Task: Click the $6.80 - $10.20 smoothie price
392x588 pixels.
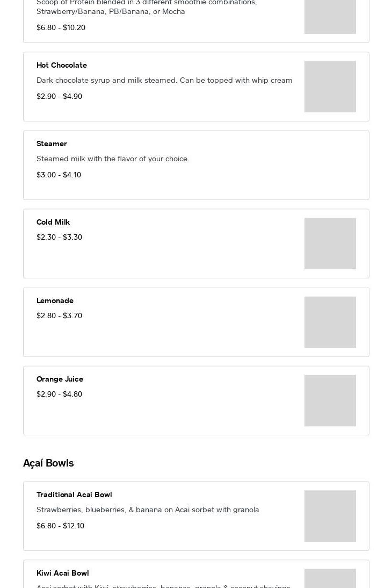Action: pos(61,27)
